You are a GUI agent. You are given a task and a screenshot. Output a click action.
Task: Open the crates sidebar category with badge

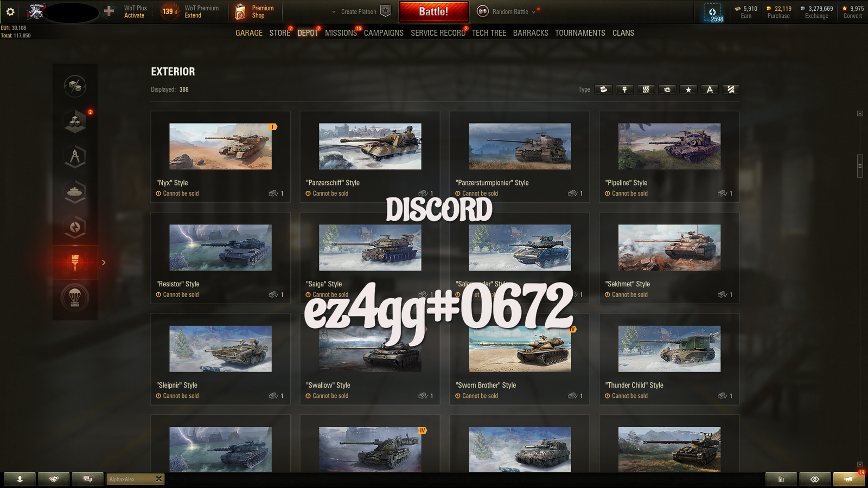click(x=75, y=121)
